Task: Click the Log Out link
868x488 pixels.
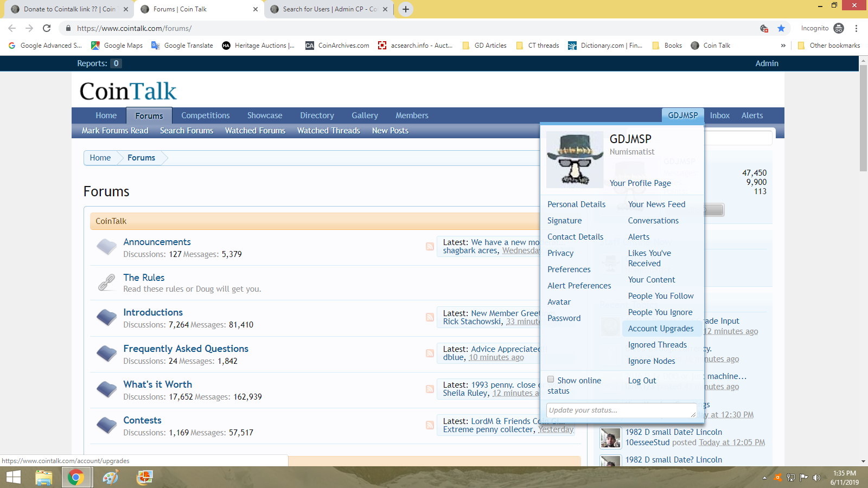Action: [642, 381]
